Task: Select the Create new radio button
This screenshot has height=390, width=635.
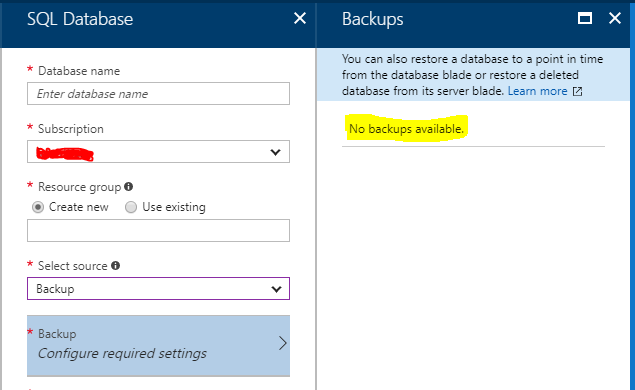Action: coord(38,207)
